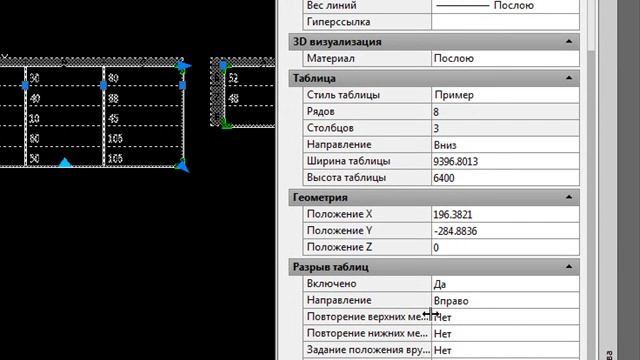
Task: Click table cell containing 40
Action: tap(64, 98)
